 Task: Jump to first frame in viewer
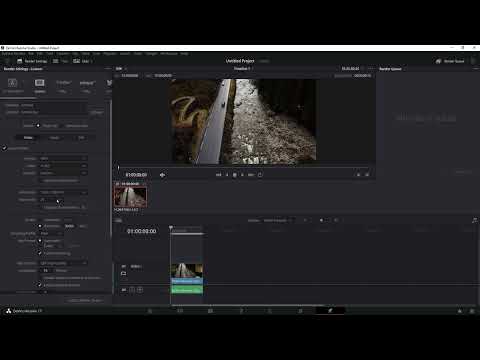click(x=219, y=175)
